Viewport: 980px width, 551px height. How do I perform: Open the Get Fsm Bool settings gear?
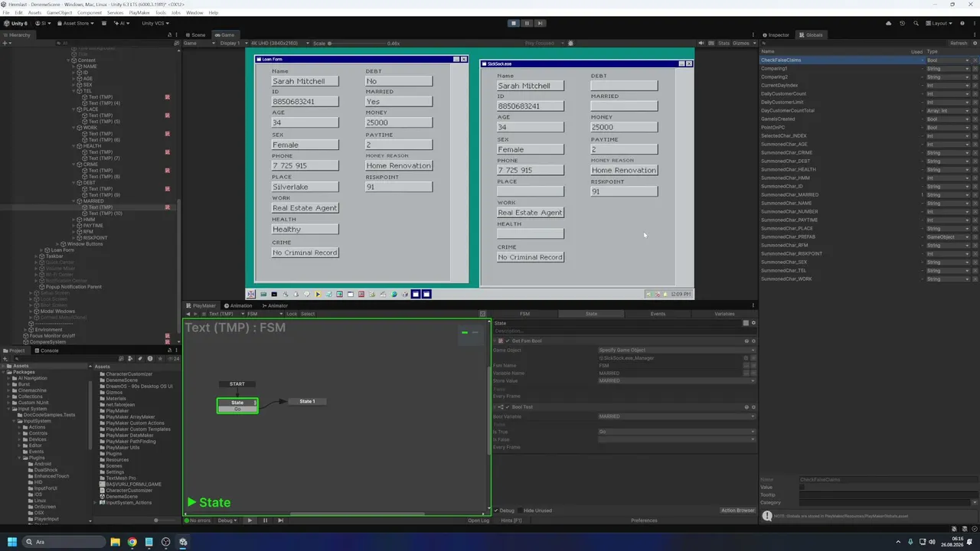[x=753, y=341]
